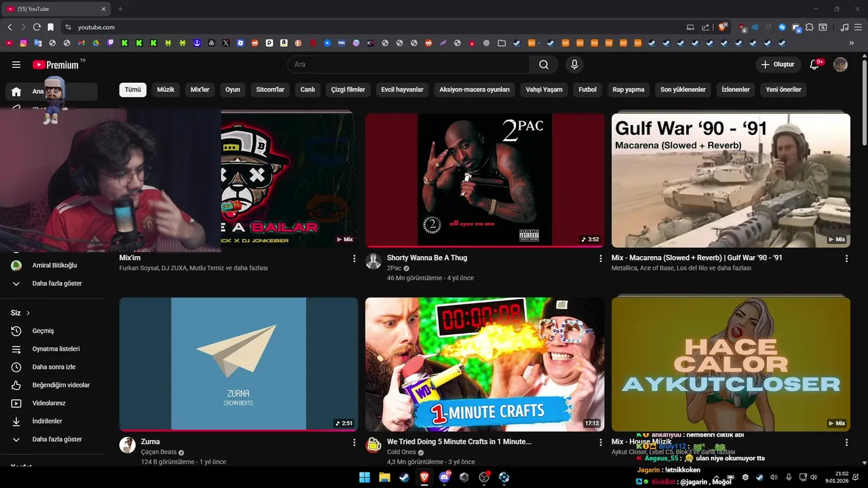Open more options for Mix - House Müzik
This screenshot has height=488, width=868.
(x=846, y=442)
